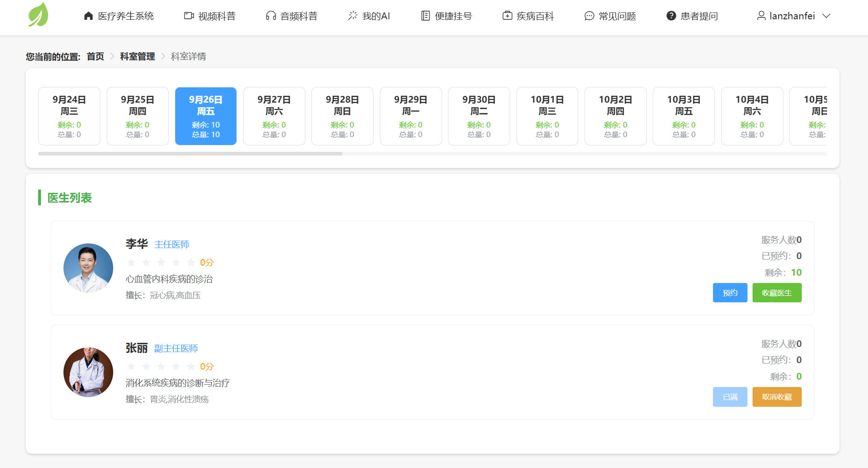Screen dimensions: 868x468
Task: Select the 9月24日 周三 date card
Action: (x=69, y=116)
